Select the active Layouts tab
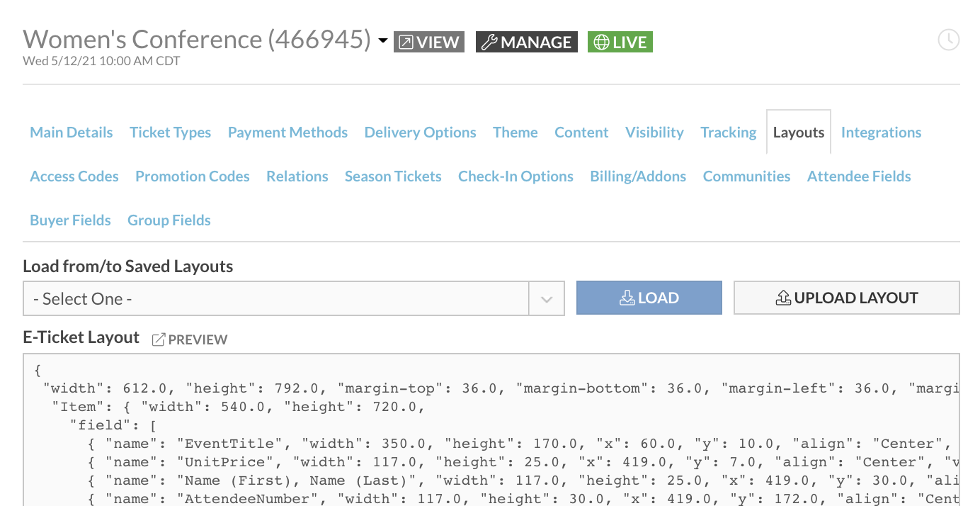 [799, 133]
